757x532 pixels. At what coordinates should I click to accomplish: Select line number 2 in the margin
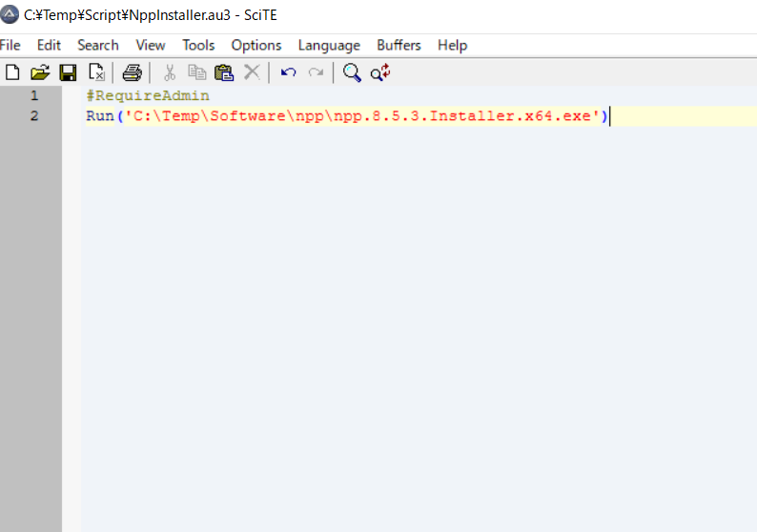click(34, 116)
